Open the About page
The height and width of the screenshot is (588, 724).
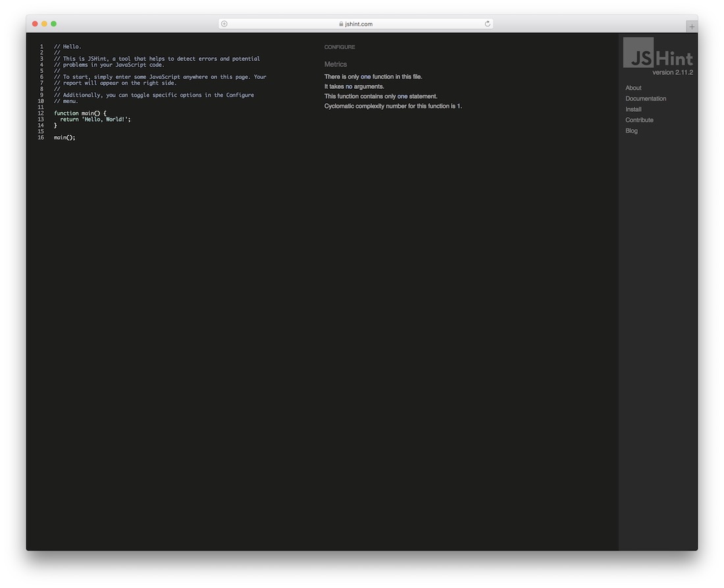click(633, 88)
